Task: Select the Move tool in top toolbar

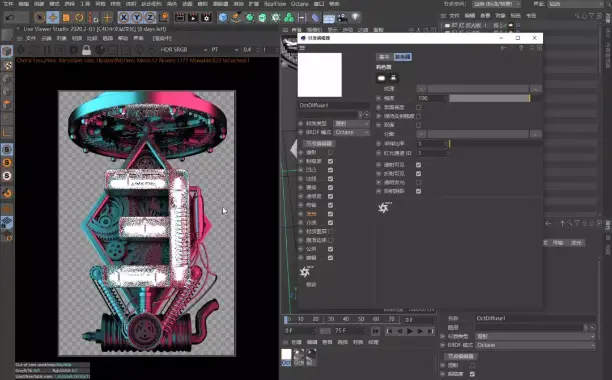Action: [x=52, y=18]
